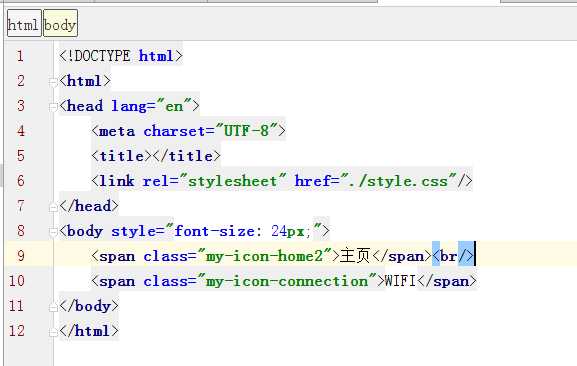Toggle the closing html fold marker on line 12
Screen dimensions: 577x366
click(53, 332)
